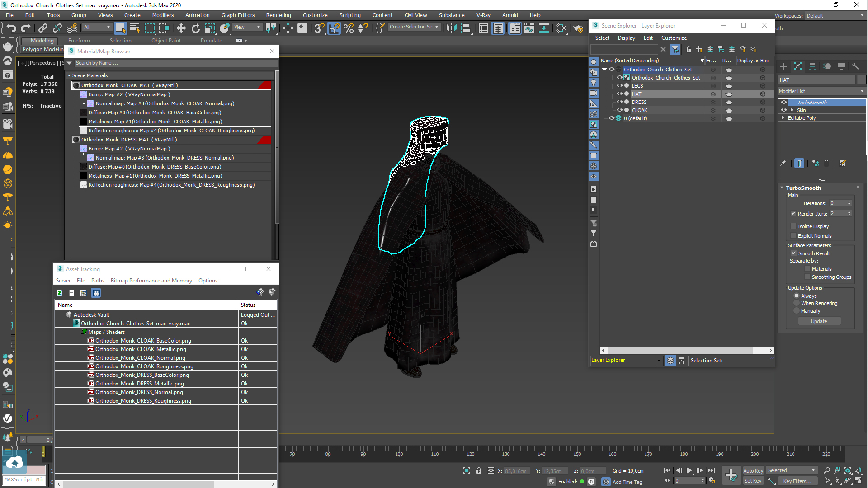Activate the Select and Move tool
Image resolution: width=868 pixels, height=488 pixels.
[x=181, y=28]
